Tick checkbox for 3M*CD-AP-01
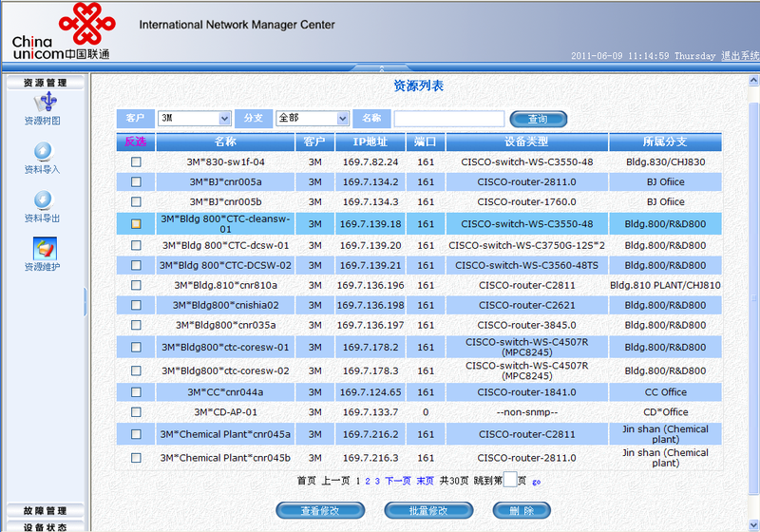This screenshot has height=532, width=760. click(136, 412)
